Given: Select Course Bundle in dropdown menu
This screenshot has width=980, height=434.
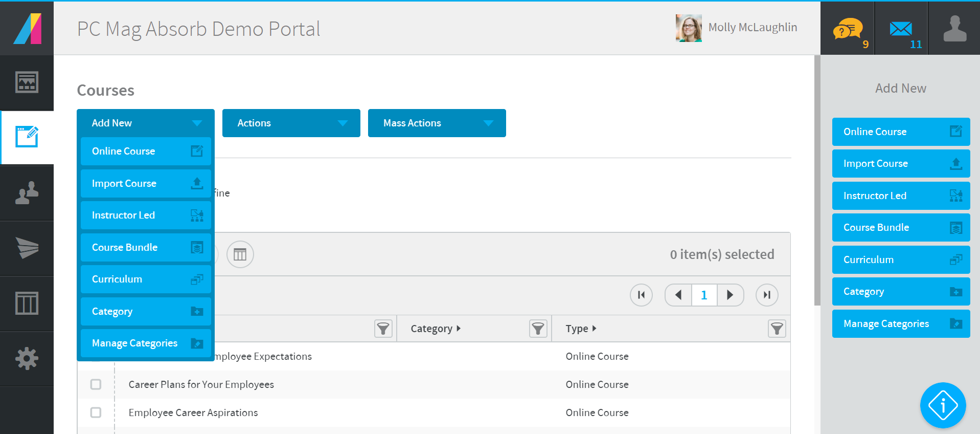Looking at the screenshot, I should (x=146, y=247).
